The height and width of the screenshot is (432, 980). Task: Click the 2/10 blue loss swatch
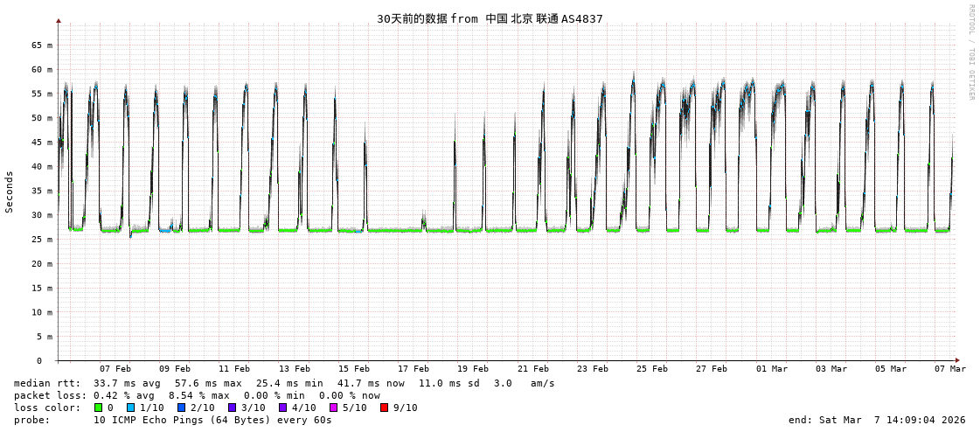181,408
